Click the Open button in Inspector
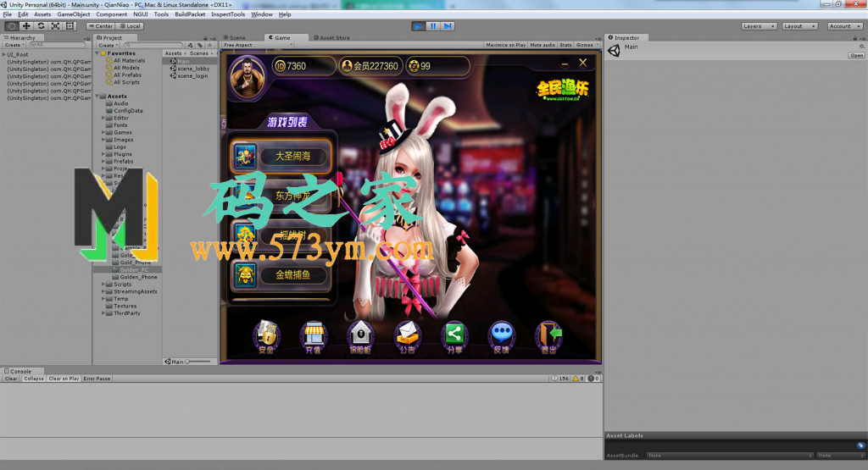The image size is (868, 470). [x=856, y=55]
